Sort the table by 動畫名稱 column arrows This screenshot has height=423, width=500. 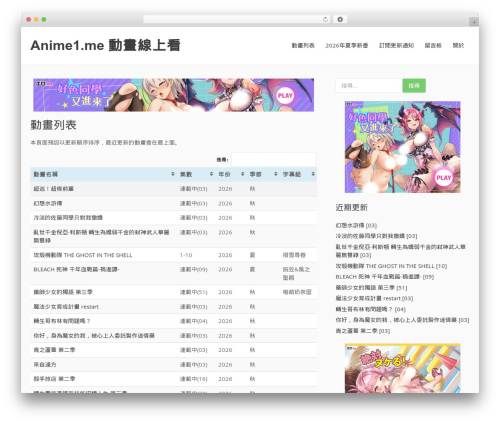[x=173, y=174]
